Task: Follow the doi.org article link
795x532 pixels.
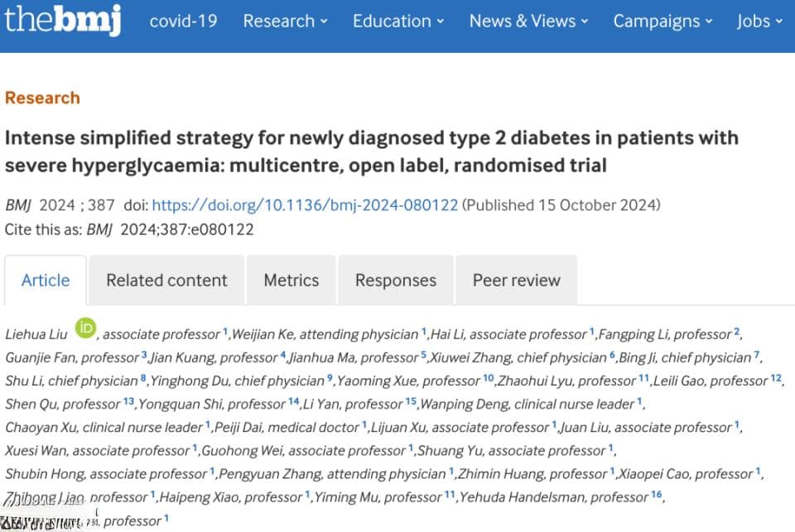Action: (x=305, y=205)
